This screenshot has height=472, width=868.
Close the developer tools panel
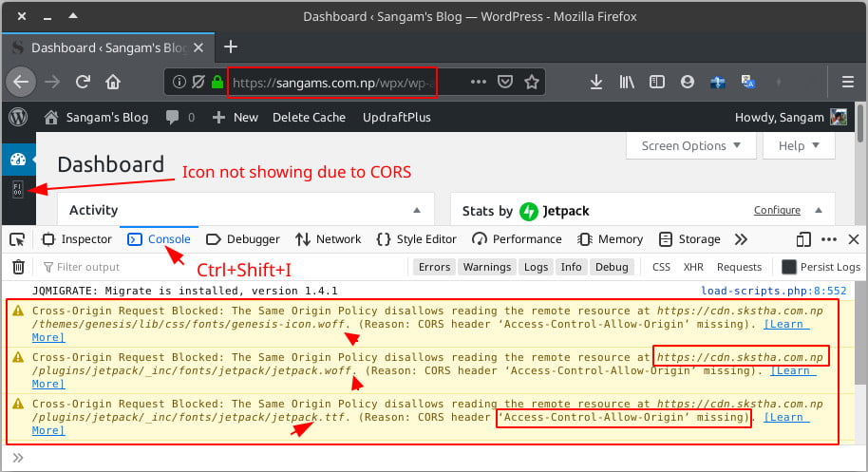click(x=854, y=239)
